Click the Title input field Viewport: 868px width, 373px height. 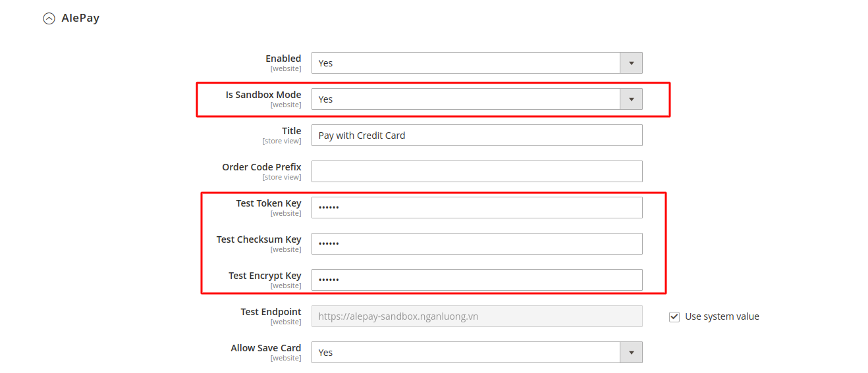pyautogui.click(x=477, y=136)
